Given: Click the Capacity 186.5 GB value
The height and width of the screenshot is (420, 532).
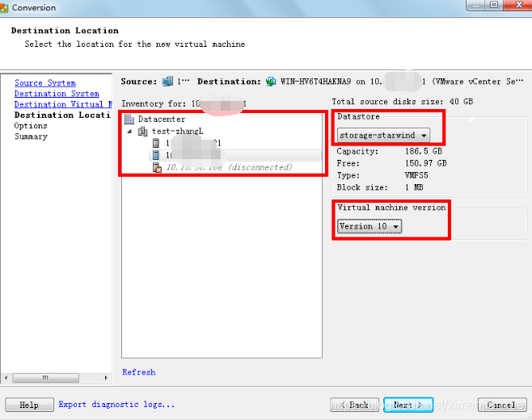Looking at the screenshot, I should [x=424, y=151].
